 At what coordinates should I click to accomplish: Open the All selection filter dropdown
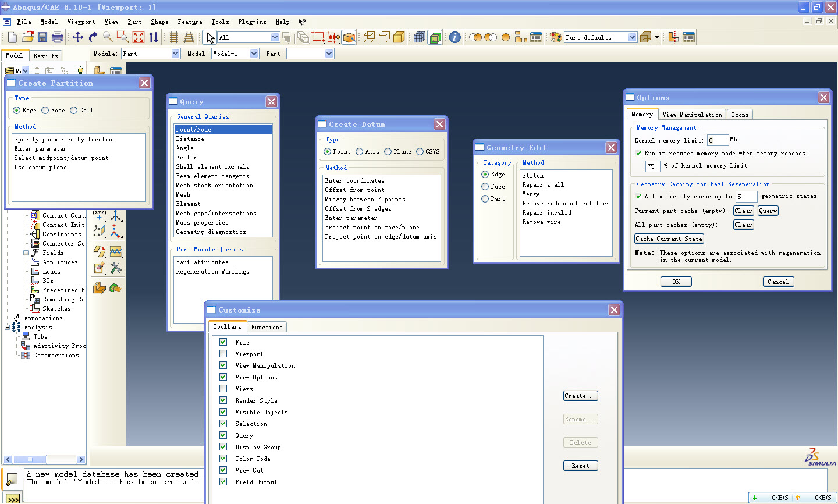click(275, 37)
